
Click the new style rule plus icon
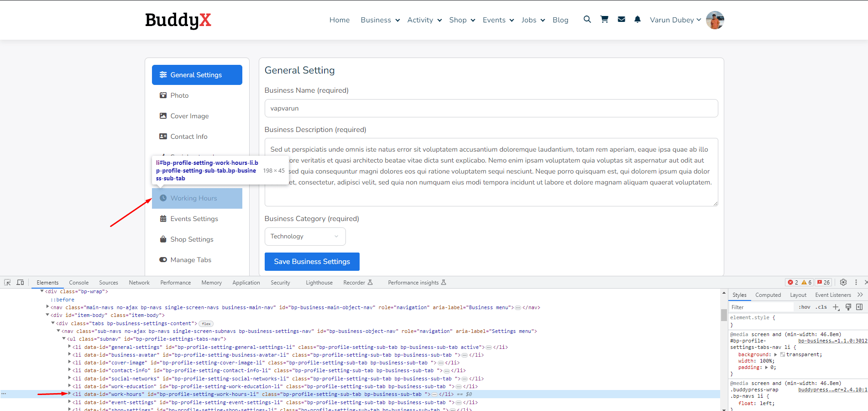tap(836, 307)
